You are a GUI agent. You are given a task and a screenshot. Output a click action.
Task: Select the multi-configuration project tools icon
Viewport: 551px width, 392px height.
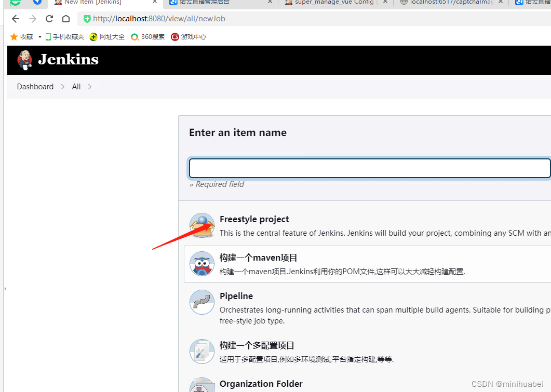[202, 352]
